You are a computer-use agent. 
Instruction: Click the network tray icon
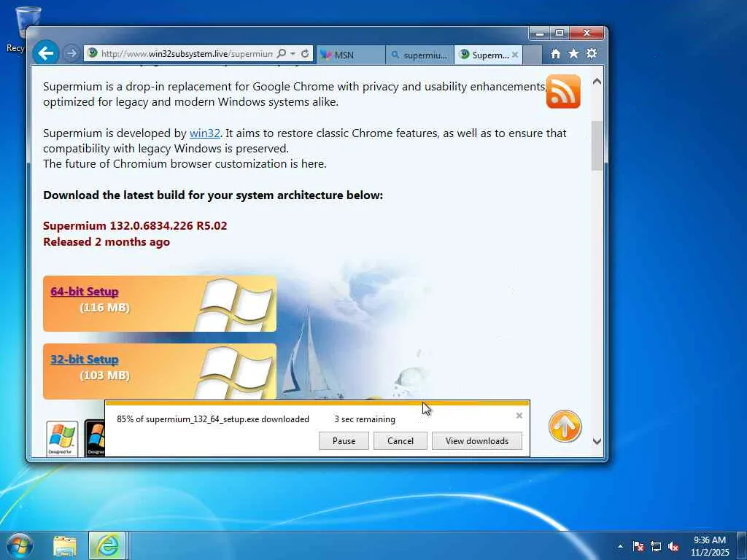pos(656,546)
